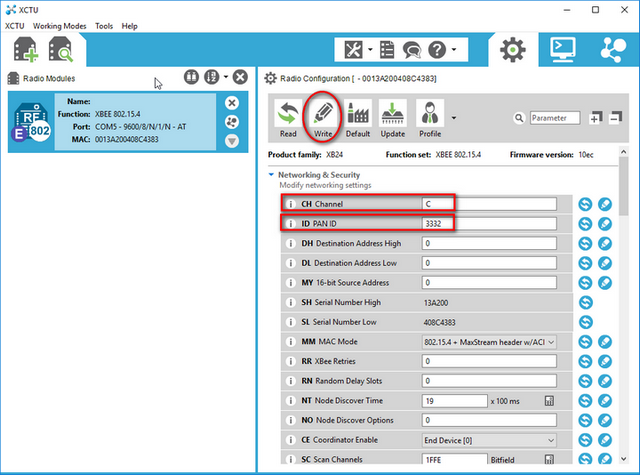Open the XCTU tools wrench icon
The height and width of the screenshot is (475, 640).
[353, 50]
